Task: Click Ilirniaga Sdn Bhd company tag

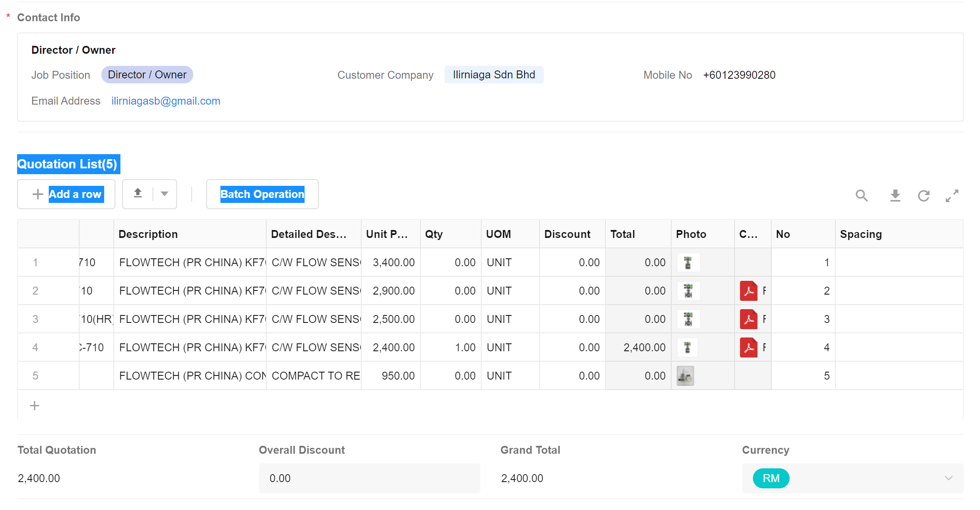Action: [494, 75]
